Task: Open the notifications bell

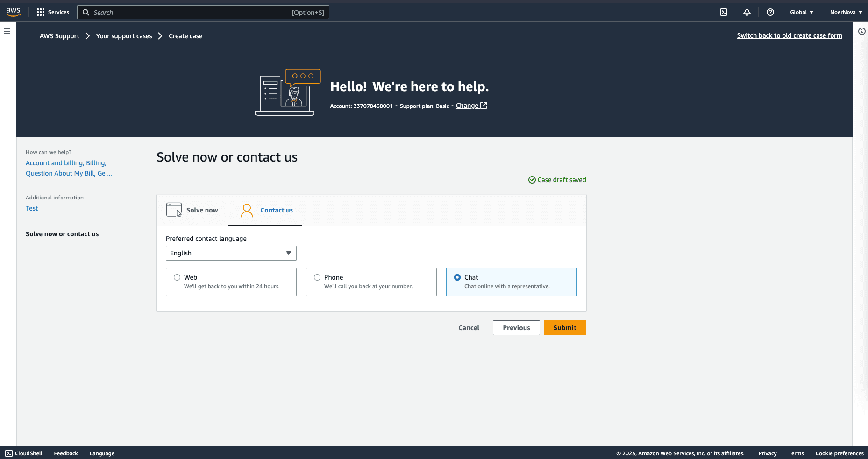Action: [747, 12]
